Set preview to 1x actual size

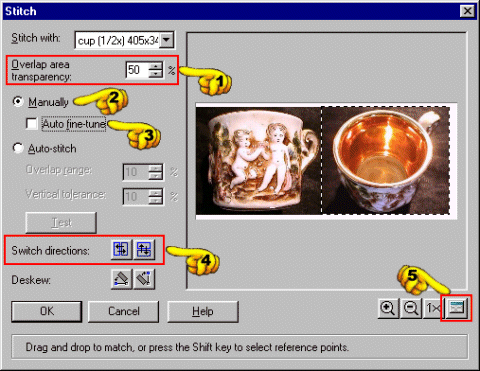(433, 308)
